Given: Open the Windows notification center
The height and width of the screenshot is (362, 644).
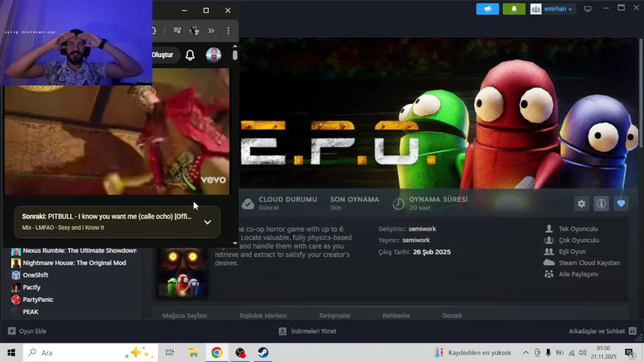Looking at the screenshot, I should [x=629, y=352].
